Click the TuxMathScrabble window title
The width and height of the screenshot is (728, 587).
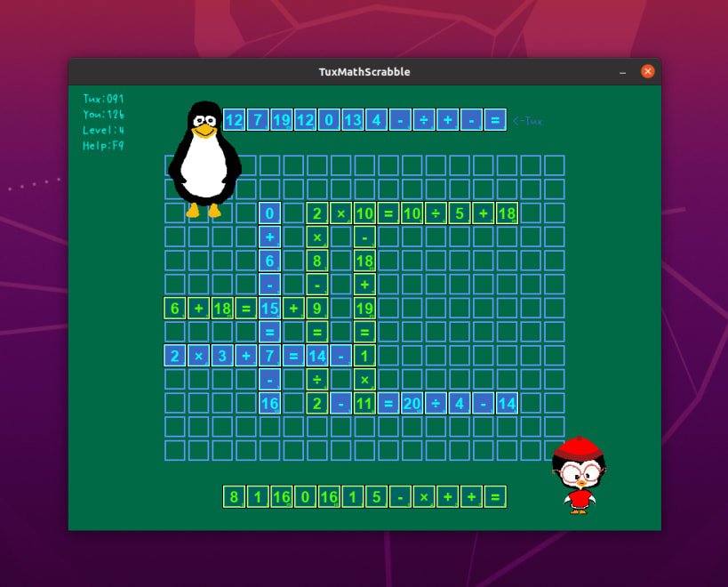[x=364, y=72]
